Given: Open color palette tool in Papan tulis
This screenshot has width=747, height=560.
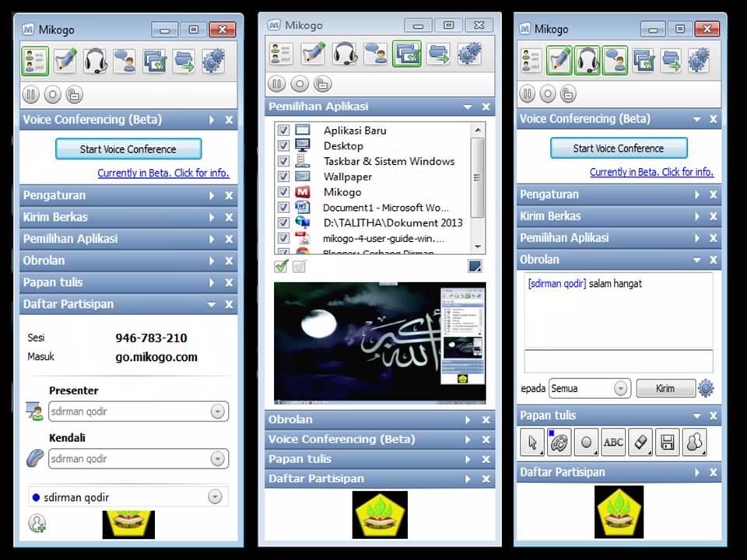Looking at the screenshot, I should point(559,442).
